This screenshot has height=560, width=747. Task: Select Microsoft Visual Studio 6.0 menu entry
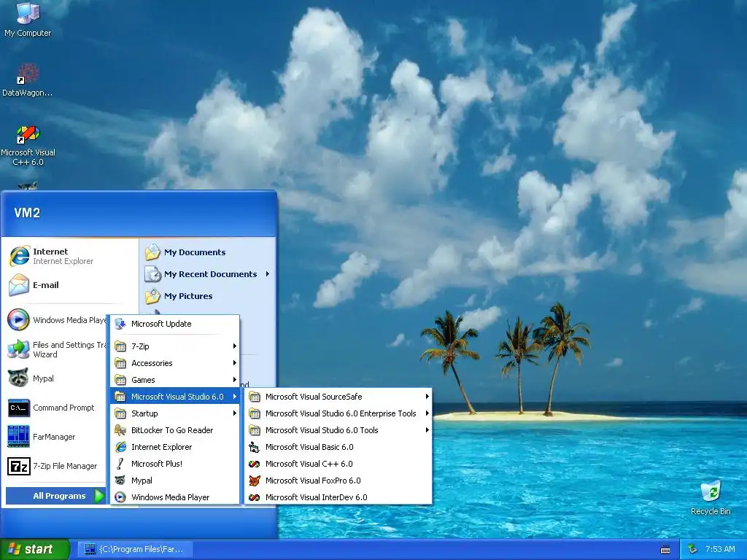(175, 396)
